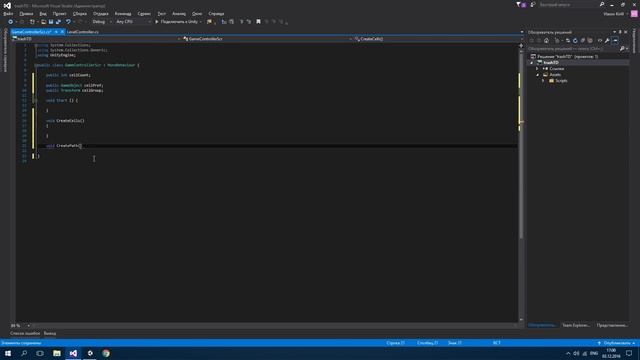Click Solution Explorer properties wrench icon
640x360 pixels.
coord(607,40)
